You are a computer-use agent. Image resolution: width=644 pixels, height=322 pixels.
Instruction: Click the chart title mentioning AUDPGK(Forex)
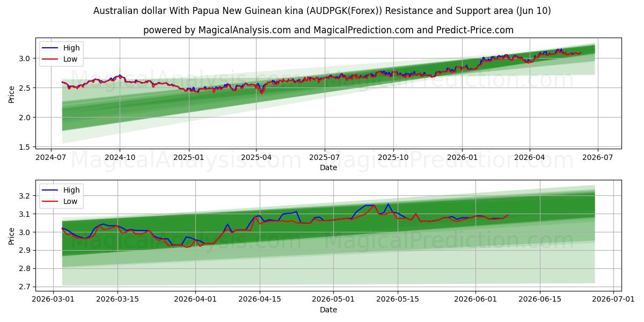click(322, 11)
